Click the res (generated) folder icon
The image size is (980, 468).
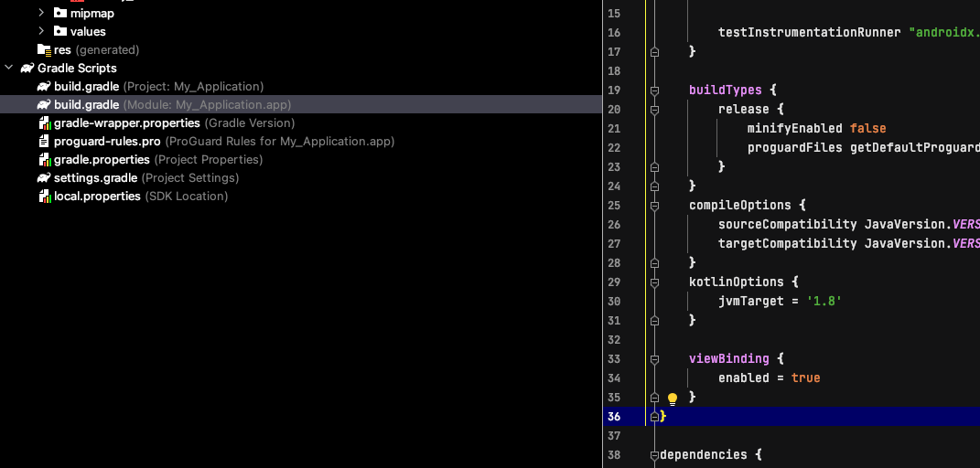pos(44,49)
